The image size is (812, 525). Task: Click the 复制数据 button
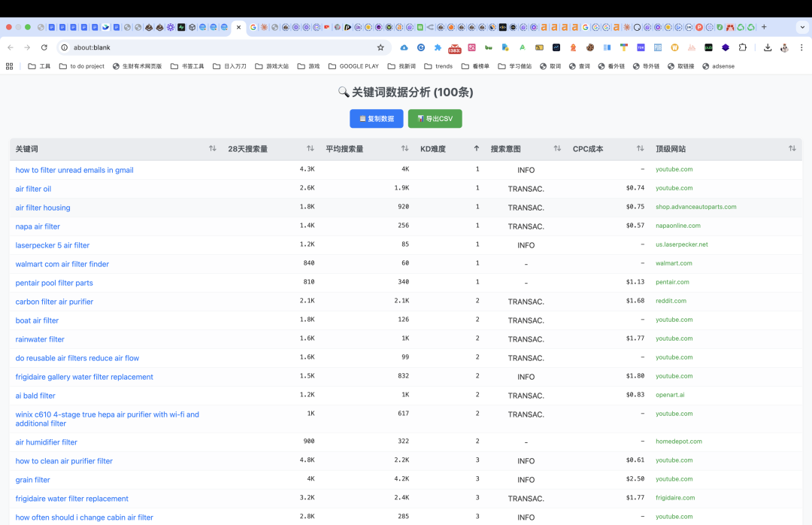(x=377, y=119)
